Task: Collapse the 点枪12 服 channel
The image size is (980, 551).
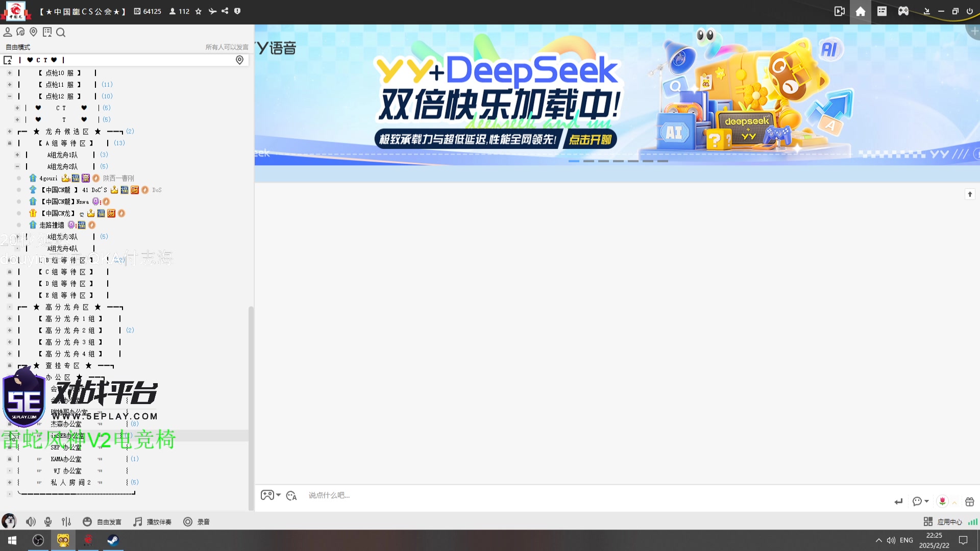Action: tap(9, 96)
